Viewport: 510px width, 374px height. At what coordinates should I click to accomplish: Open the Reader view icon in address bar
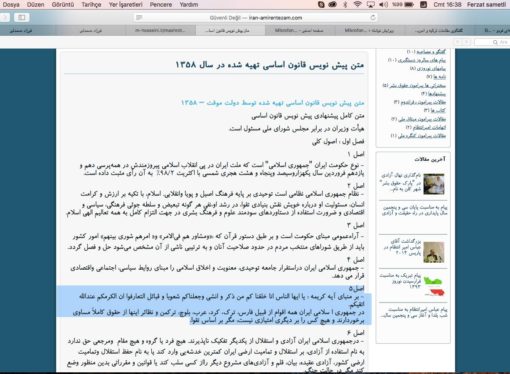[x=139, y=17]
